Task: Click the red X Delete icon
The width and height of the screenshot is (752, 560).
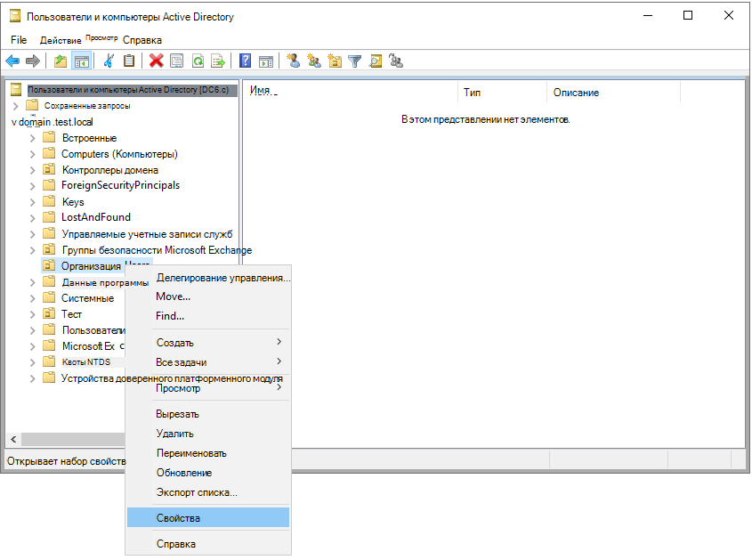Action: click(x=156, y=61)
